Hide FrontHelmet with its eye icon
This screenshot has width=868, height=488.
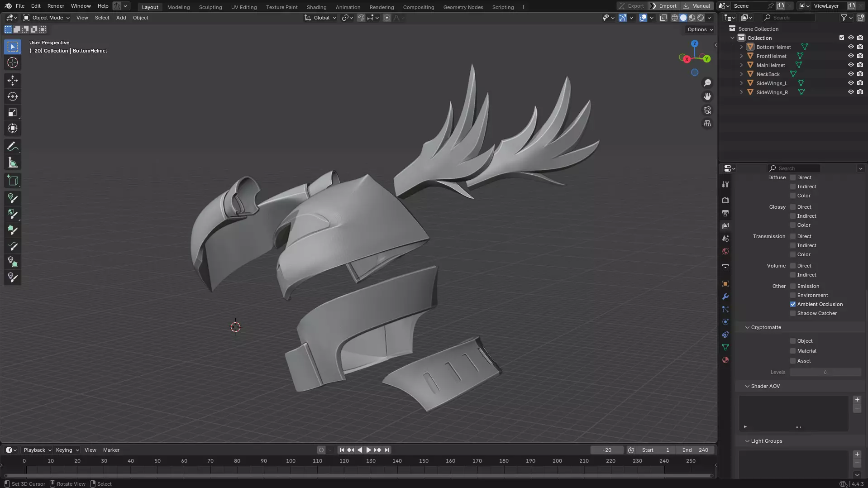851,56
